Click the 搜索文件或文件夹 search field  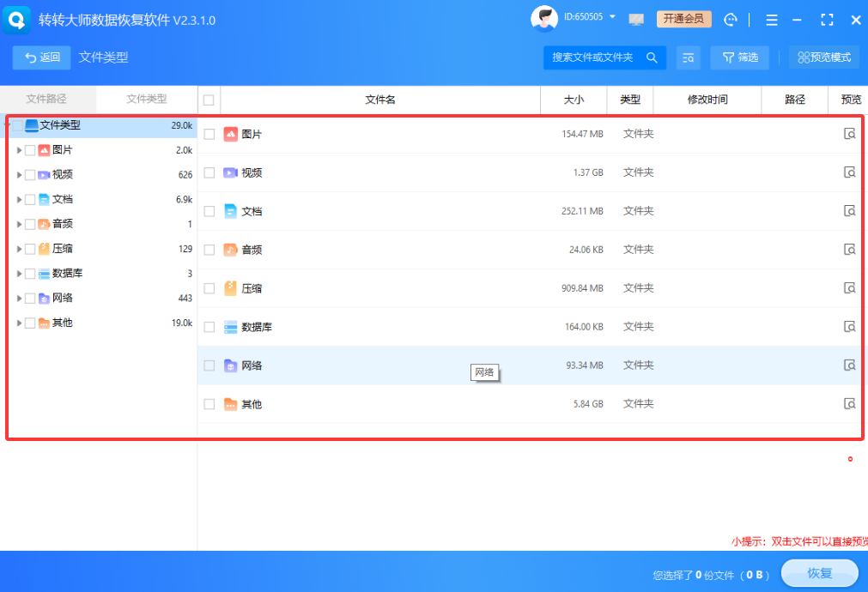coord(605,57)
